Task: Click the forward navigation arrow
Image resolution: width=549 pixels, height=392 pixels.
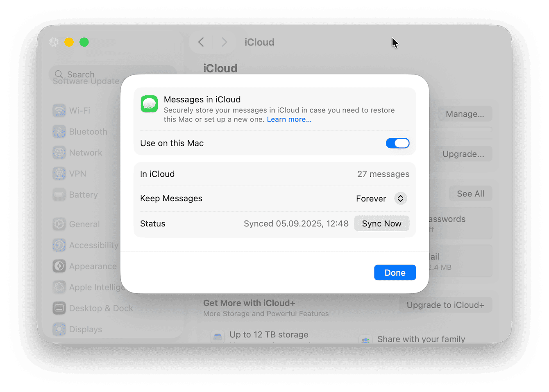Action: pos(224,42)
